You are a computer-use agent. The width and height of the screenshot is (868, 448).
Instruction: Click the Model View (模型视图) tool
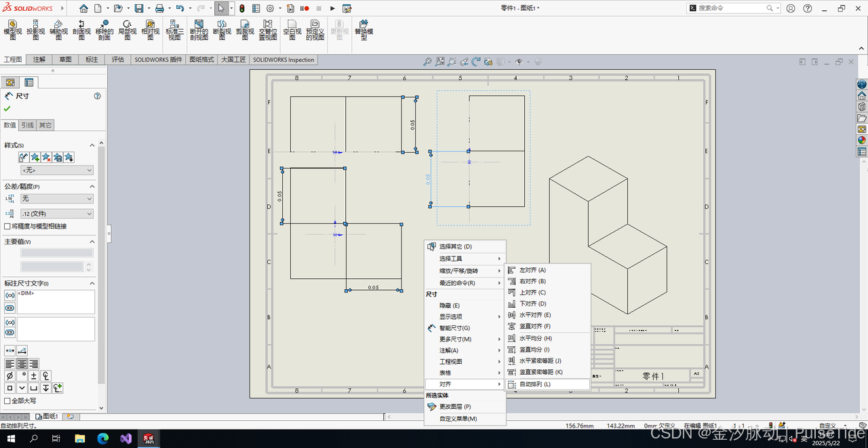coord(13,30)
